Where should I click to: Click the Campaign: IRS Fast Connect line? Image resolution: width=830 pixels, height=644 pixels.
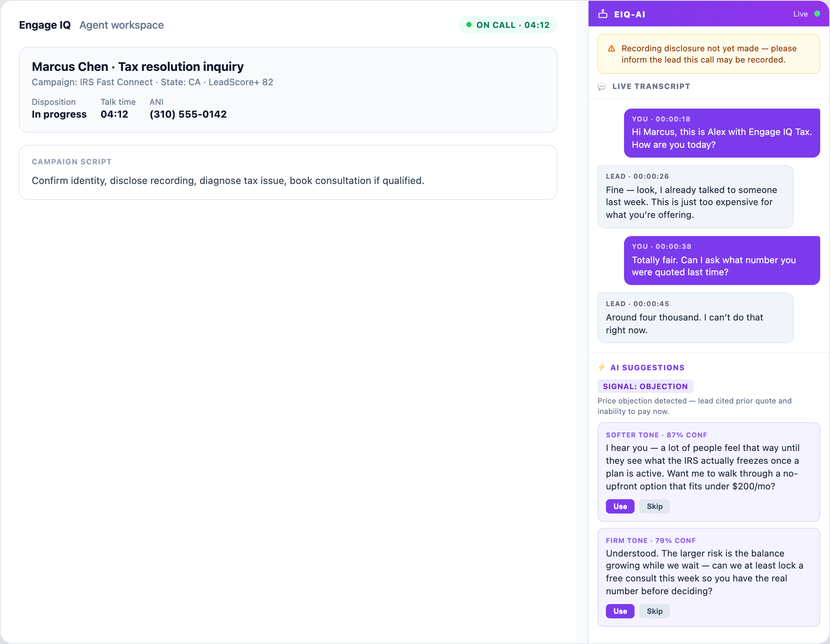point(152,82)
